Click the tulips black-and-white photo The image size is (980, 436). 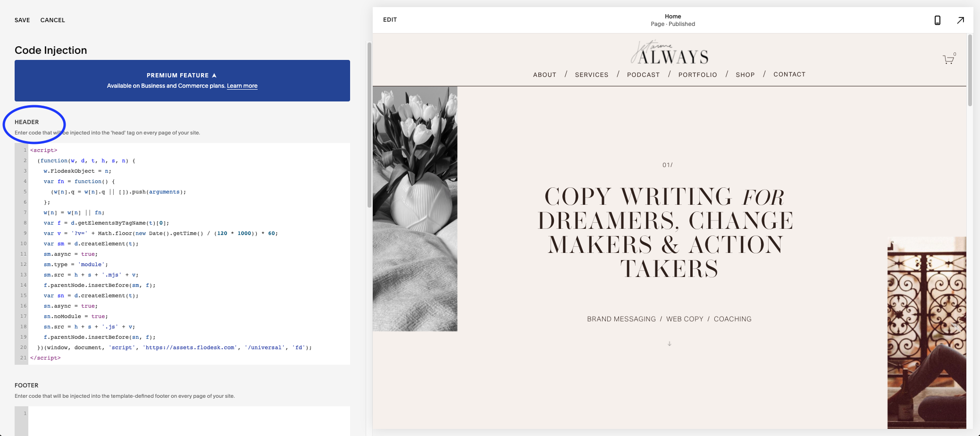coord(415,209)
